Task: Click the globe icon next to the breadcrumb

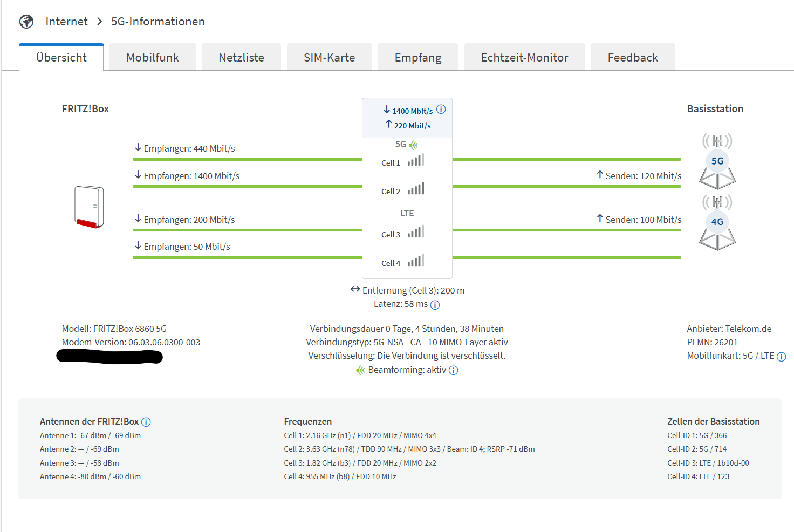Action: click(26, 21)
